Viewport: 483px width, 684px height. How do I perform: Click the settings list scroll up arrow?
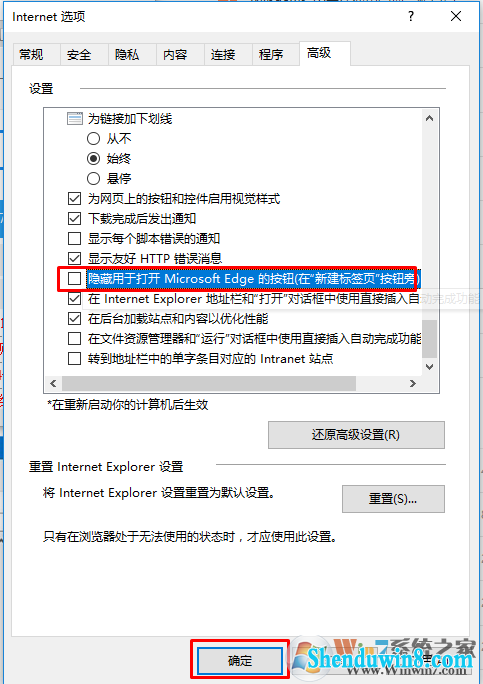pyautogui.click(x=429, y=118)
